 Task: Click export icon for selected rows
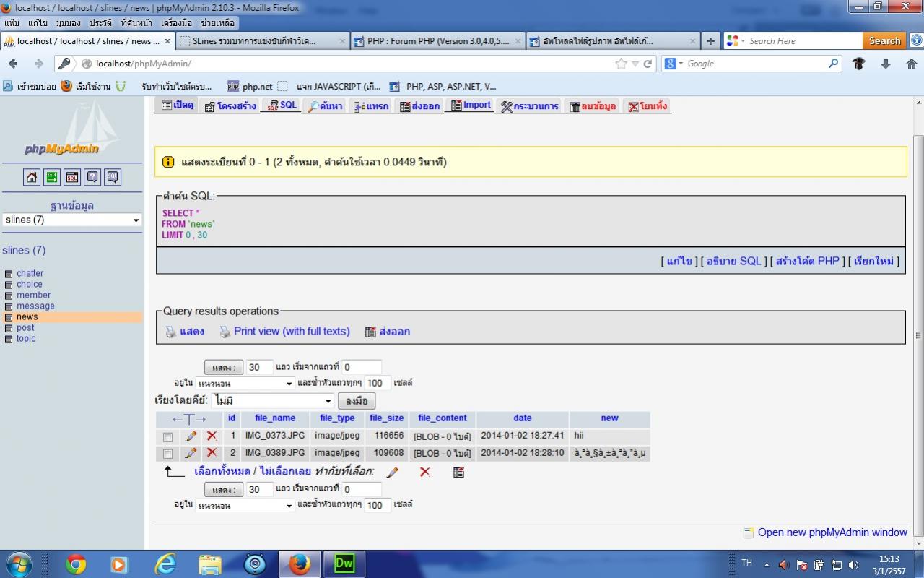pos(458,472)
